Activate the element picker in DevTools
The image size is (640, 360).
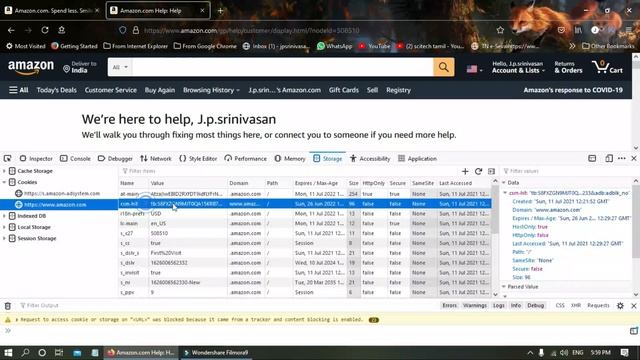[x=8, y=158]
